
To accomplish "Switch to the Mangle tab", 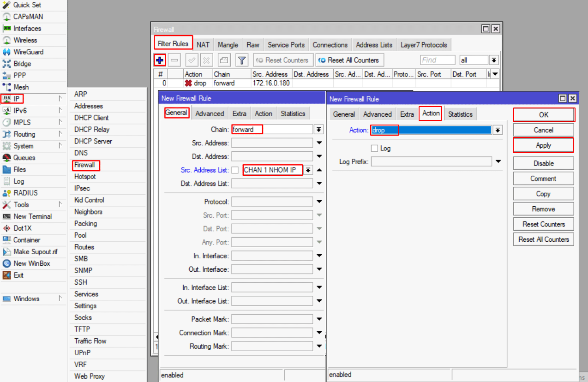I will pos(228,45).
